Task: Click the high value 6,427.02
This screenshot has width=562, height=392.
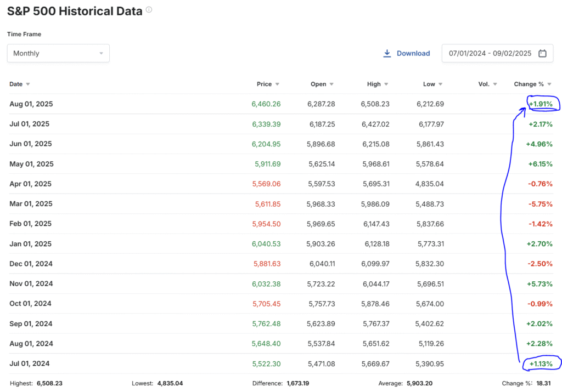Action: [375, 124]
